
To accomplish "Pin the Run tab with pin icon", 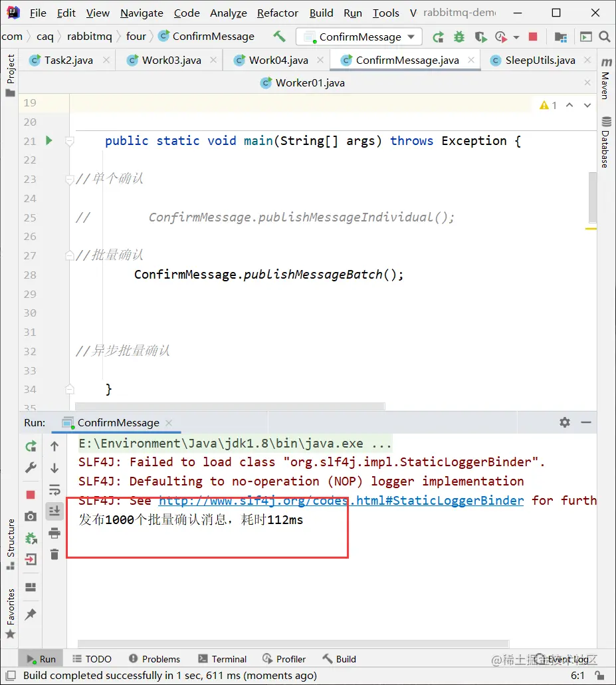I will click(31, 615).
